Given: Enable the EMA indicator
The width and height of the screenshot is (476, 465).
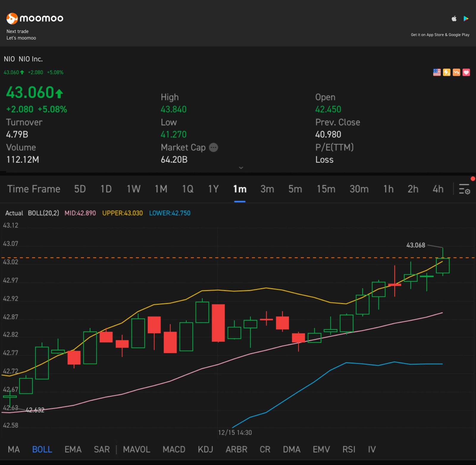Looking at the screenshot, I should [x=73, y=450].
